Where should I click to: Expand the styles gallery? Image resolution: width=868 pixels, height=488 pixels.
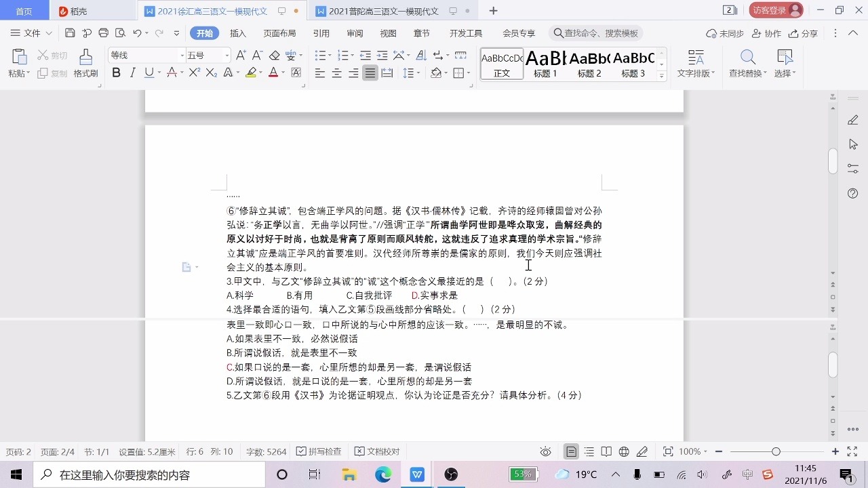662,76
